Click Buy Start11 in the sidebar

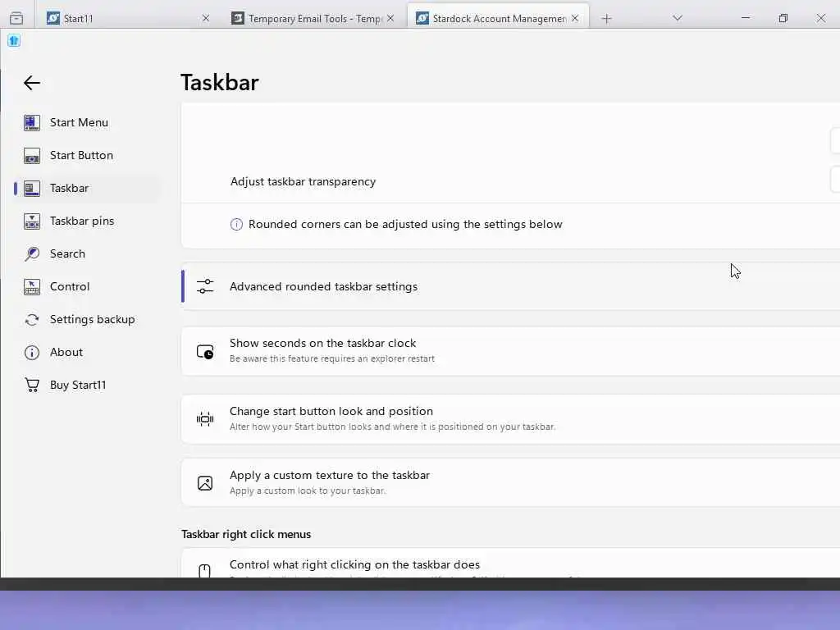[86, 386]
